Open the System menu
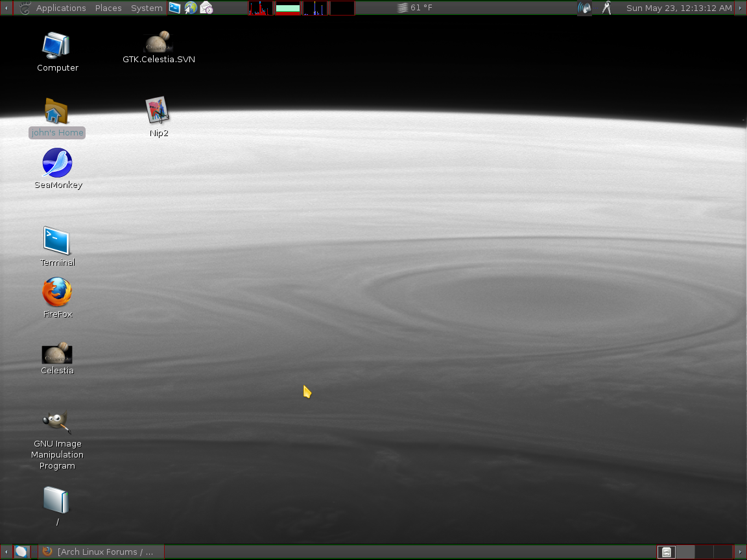Screen dimensions: 747x560 [147, 8]
